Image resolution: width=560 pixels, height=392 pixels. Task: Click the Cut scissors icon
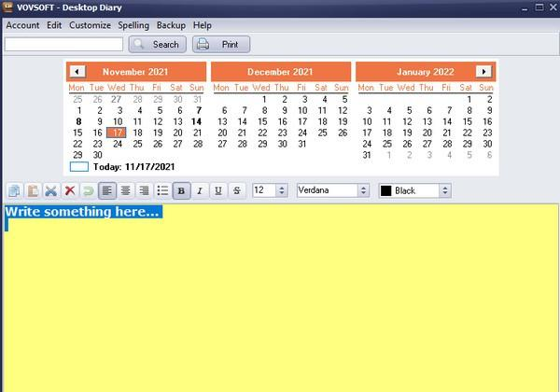coord(51,190)
